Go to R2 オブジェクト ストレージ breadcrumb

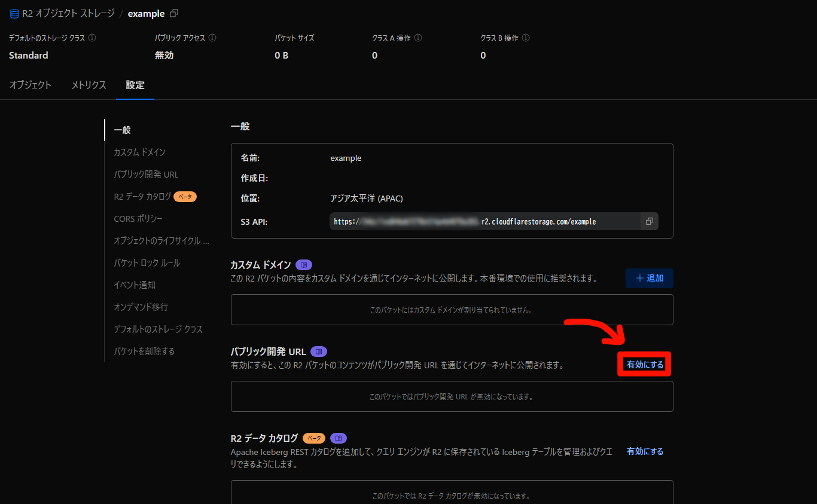coord(68,14)
